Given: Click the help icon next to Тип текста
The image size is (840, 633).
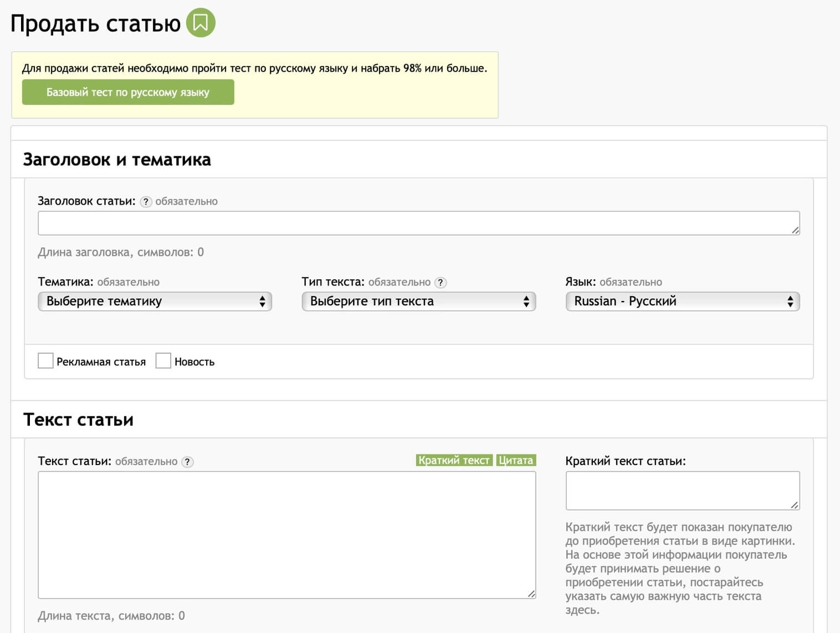Looking at the screenshot, I should click(x=441, y=283).
